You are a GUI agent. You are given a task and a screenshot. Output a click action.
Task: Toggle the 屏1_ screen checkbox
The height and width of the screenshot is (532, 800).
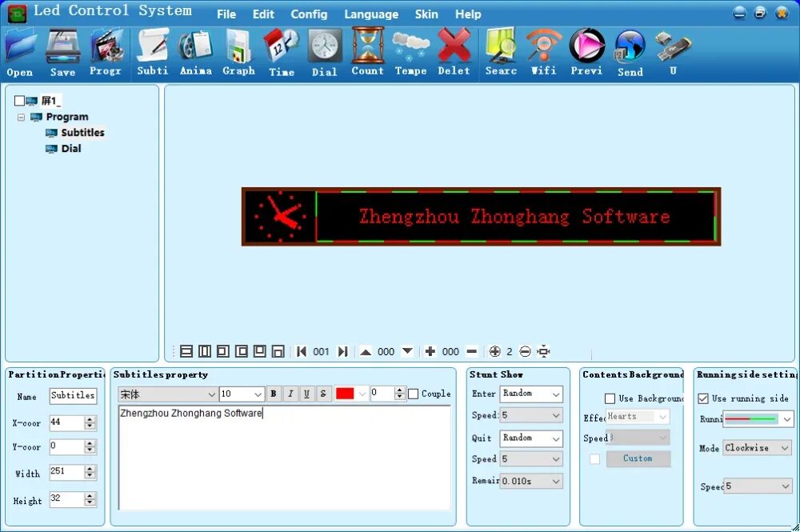tap(19, 101)
